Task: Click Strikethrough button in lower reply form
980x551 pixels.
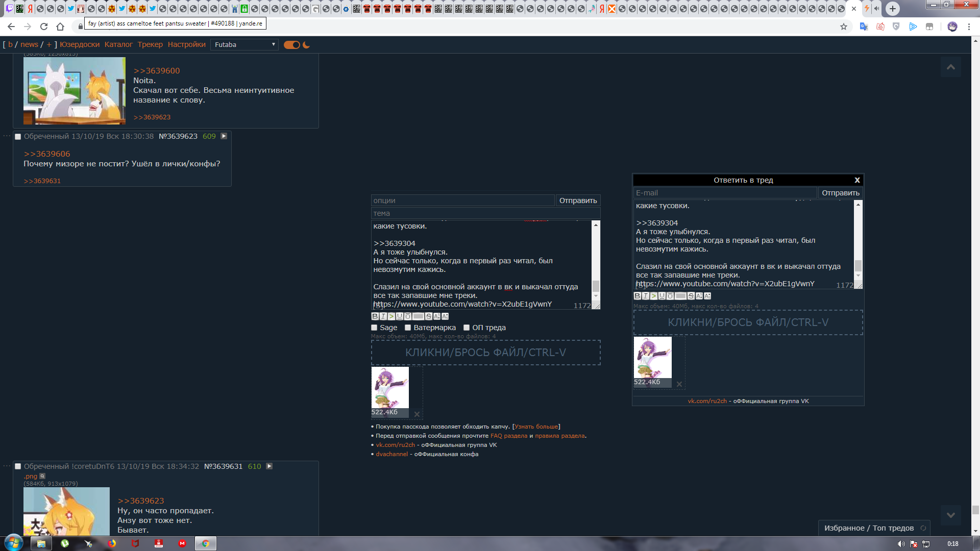Action: click(429, 316)
